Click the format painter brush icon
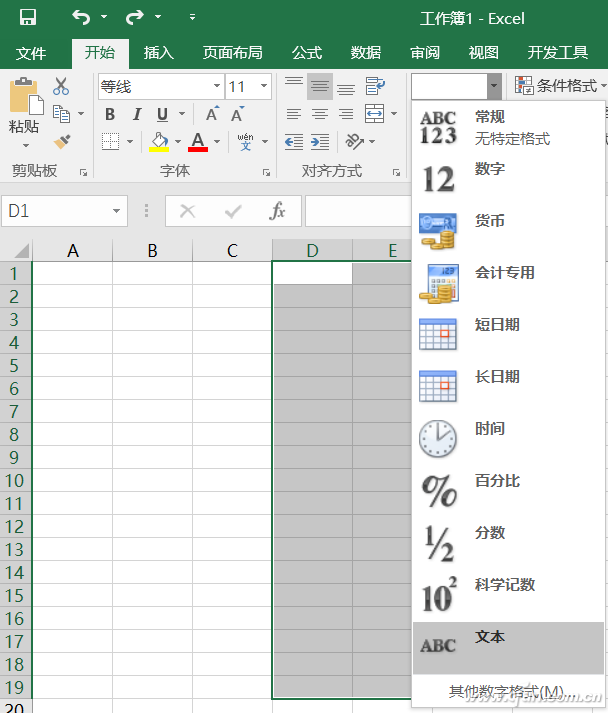 coord(62,141)
